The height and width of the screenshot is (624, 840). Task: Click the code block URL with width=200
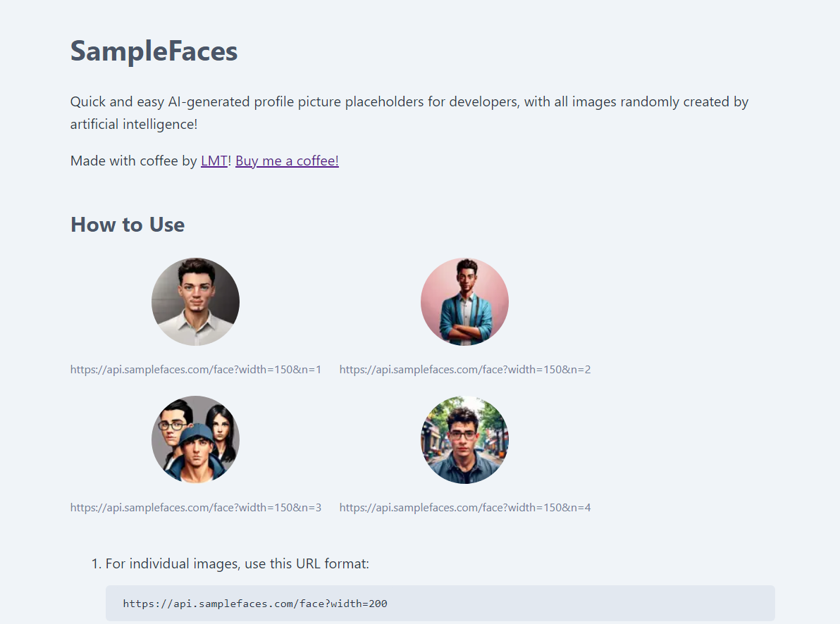(254, 604)
